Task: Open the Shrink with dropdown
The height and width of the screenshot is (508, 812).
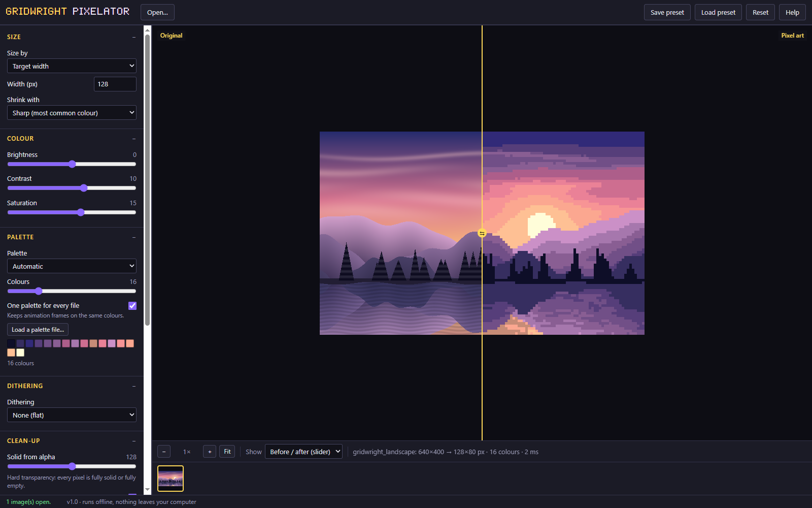Action: pos(72,113)
